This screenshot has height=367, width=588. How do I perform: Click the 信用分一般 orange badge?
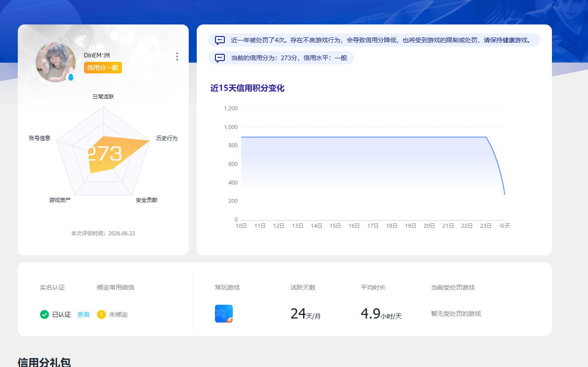(103, 68)
